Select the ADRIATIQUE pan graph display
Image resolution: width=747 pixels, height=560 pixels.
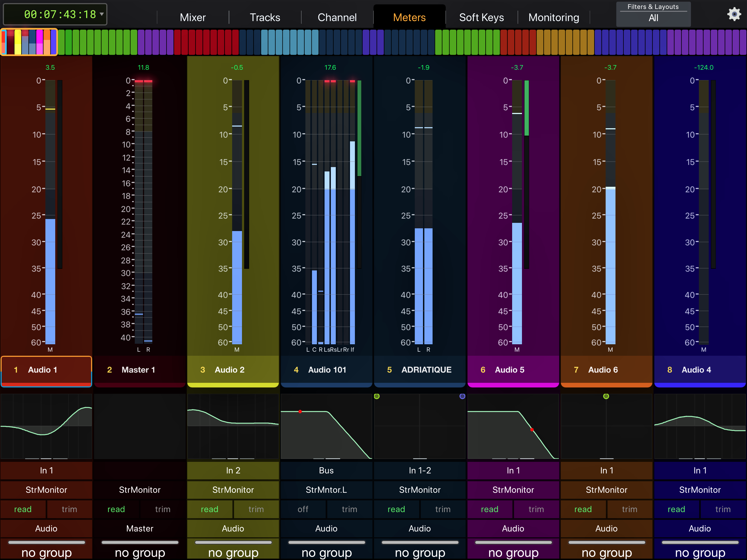419,426
